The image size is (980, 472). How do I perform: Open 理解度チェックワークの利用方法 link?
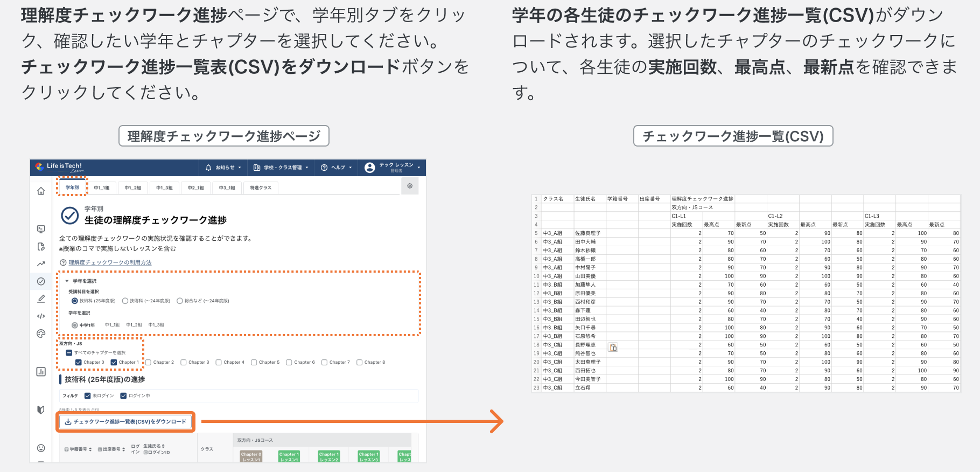pos(110,262)
